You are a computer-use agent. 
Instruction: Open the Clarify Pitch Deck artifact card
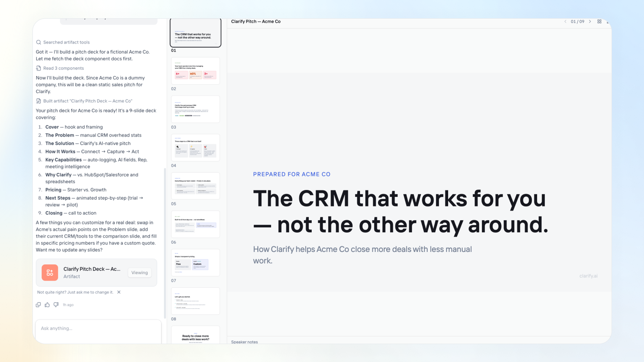click(96, 273)
